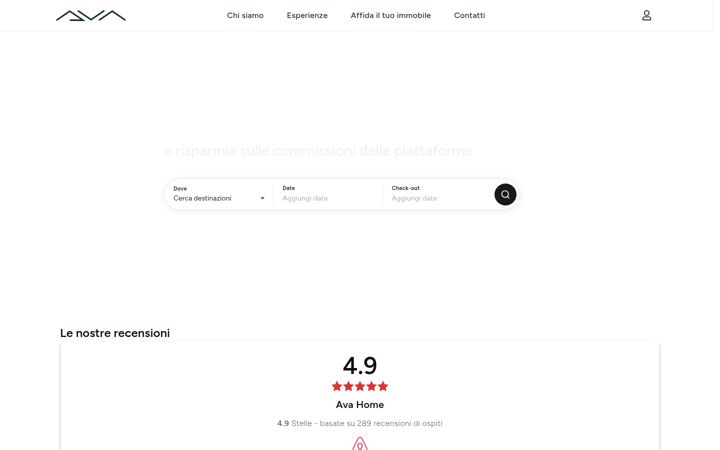Screen dimensions: 720x450
Task: Click the Airbnb logo below reviews
Action: coord(360,444)
